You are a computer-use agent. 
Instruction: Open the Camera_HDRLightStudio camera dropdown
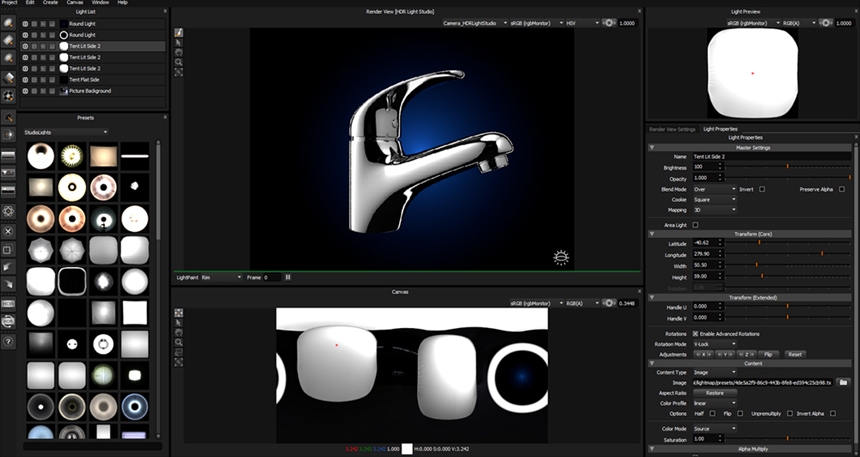[x=474, y=23]
